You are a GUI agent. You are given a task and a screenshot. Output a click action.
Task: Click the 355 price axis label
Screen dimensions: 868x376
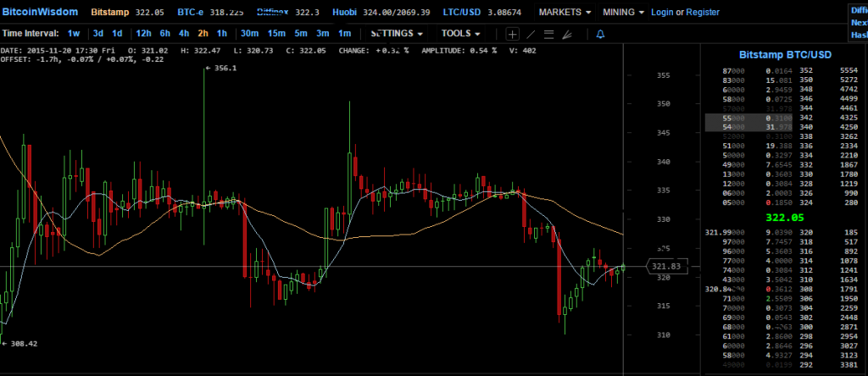(662, 75)
